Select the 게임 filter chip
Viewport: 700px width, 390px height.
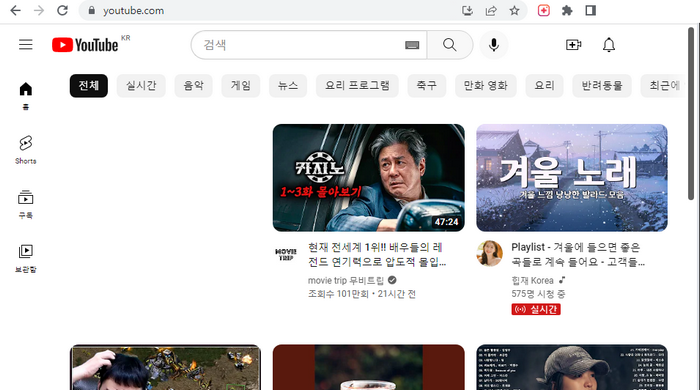[x=241, y=86]
